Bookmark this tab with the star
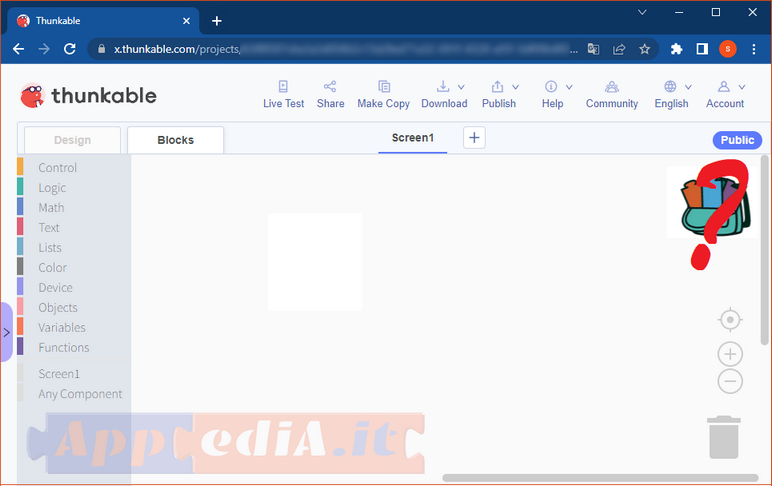 644,49
